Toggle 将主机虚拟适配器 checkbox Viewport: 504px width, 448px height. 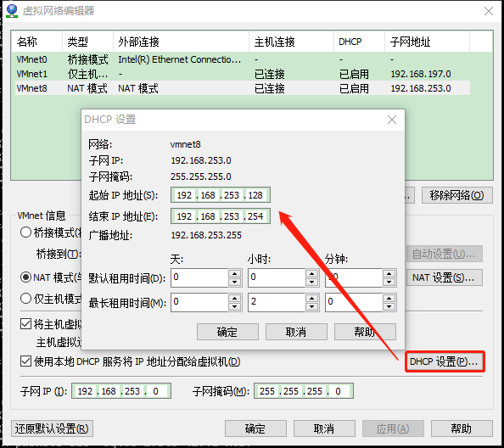pos(25,324)
